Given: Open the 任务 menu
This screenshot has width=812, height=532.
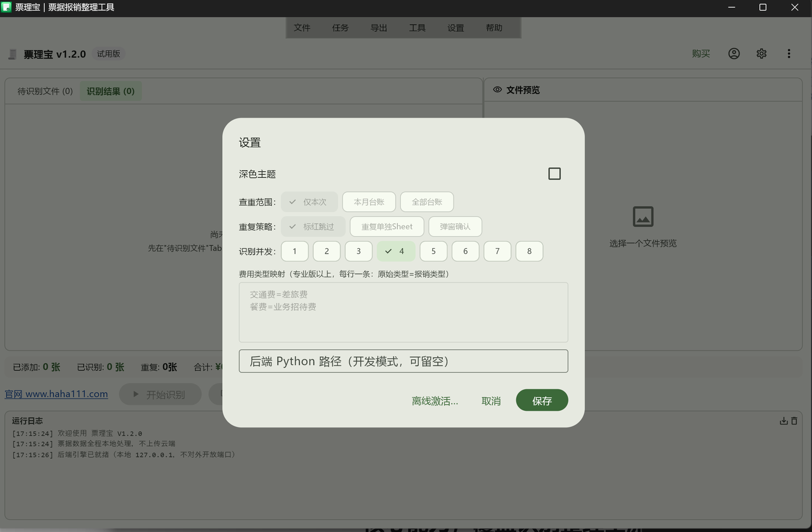Looking at the screenshot, I should pos(340,28).
